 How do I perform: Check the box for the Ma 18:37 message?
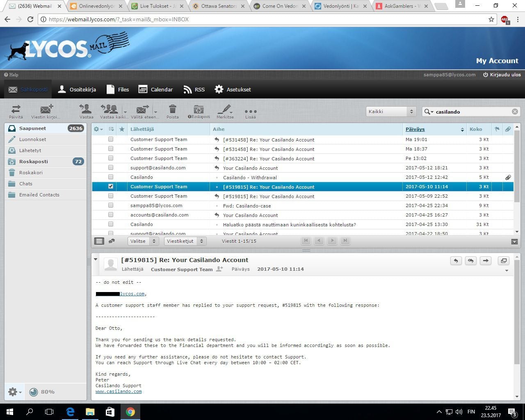(111, 149)
